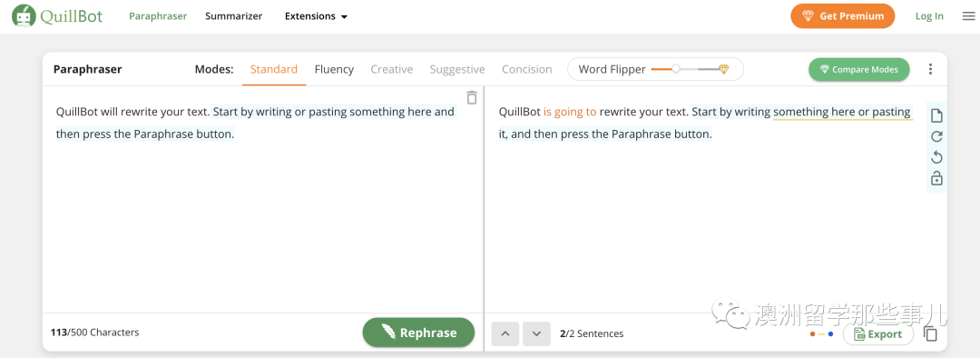Select the Suggestive mode tab
The height and width of the screenshot is (358, 980).
(x=457, y=69)
